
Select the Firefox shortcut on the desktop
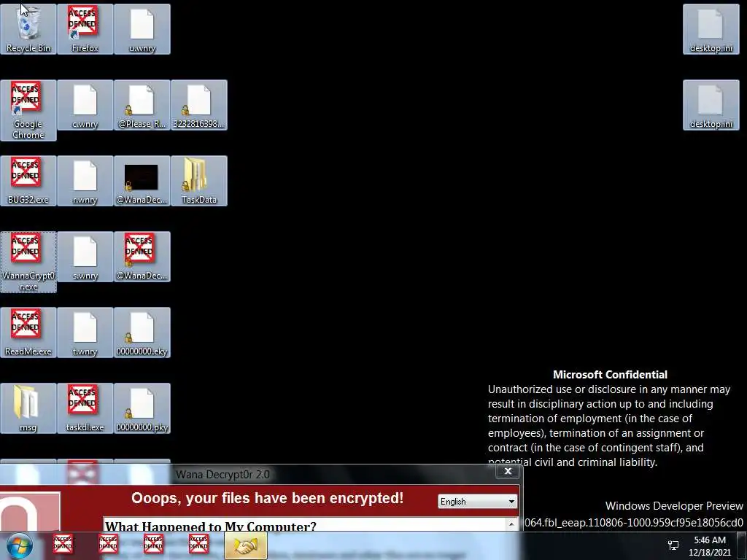coord(85,29)
